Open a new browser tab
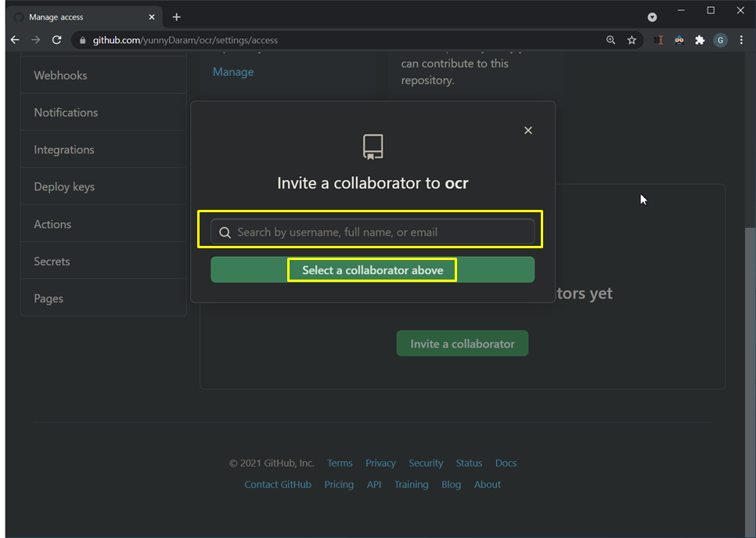The image size is (756, 538). (x=176, y=17)
